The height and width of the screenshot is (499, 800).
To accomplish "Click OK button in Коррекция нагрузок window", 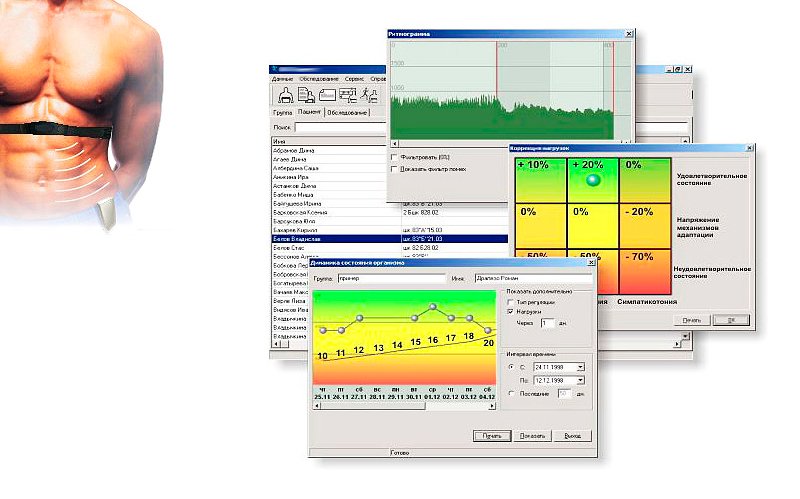I will tap(731, 320).
